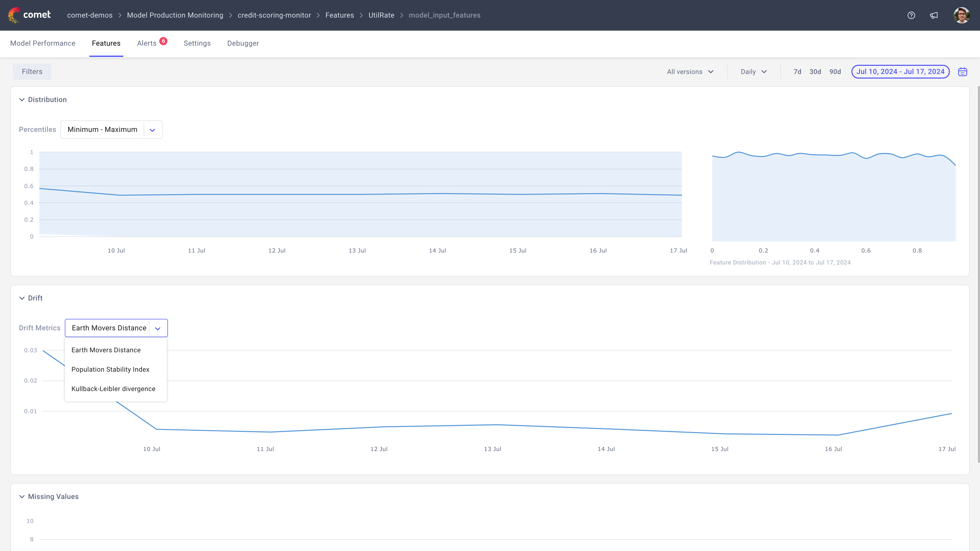980x551 pixels.
Task: Click the user profile avatar
Action: pos(961,15)
